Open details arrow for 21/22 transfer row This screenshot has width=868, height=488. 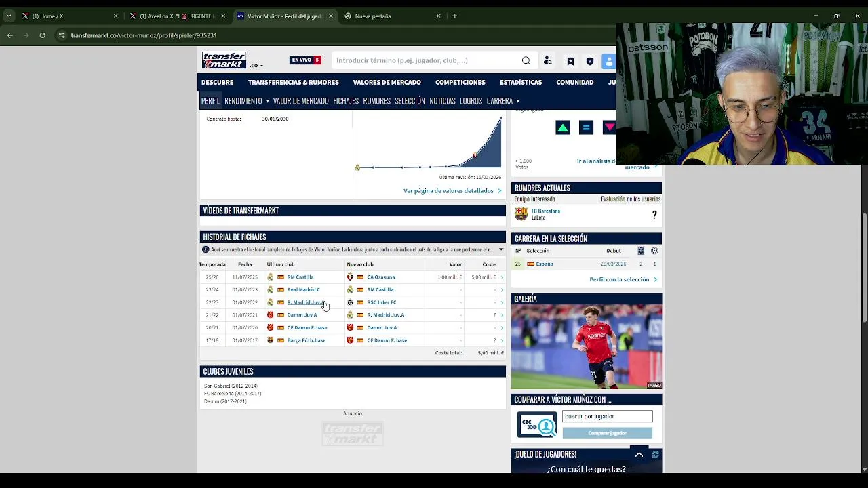point(502,315)
